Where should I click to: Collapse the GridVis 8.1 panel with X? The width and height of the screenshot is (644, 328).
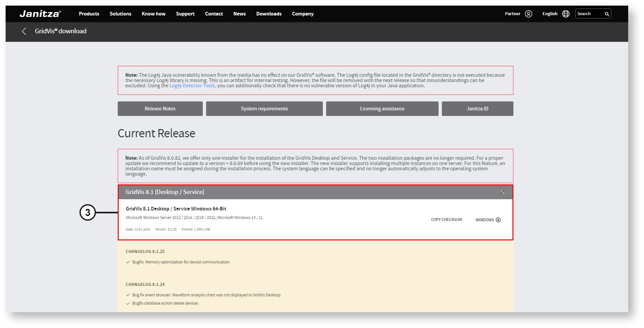502,192
